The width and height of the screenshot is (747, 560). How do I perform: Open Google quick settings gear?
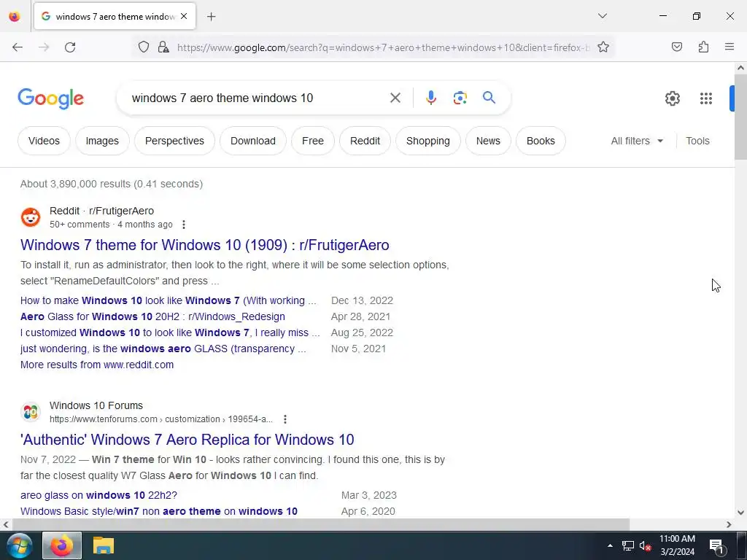click(x=672, y=98)
